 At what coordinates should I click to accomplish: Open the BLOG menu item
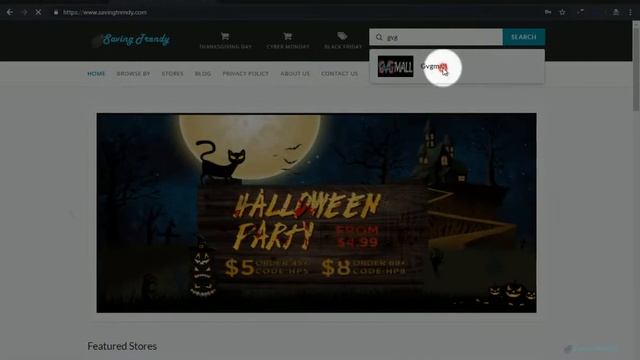point(203,74)
